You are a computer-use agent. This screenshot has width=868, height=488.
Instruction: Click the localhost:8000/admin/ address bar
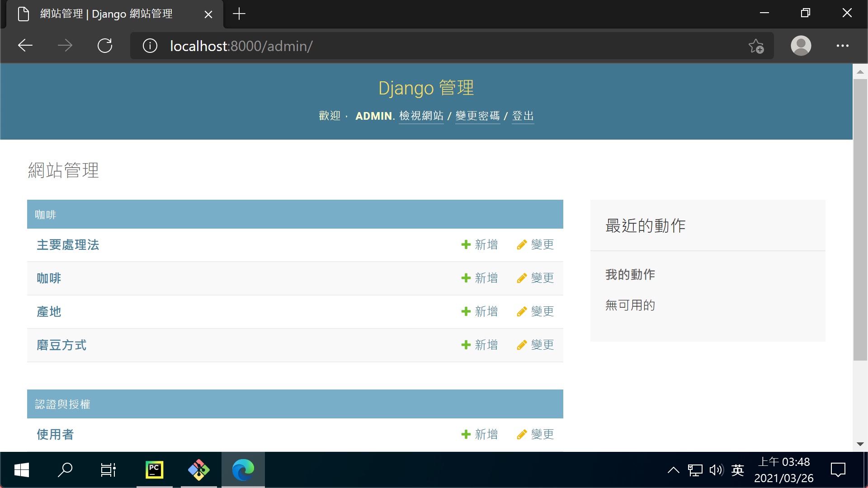click(x=452, y=46)
